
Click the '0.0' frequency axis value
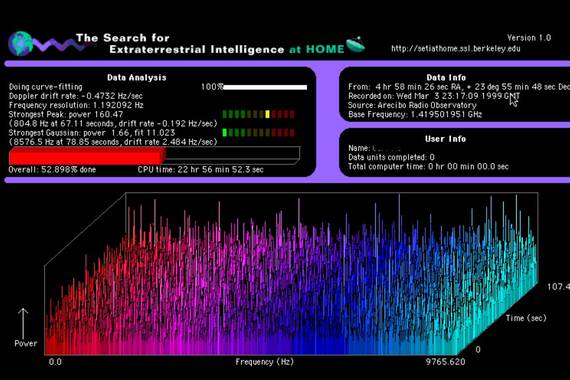pos(55,362)
